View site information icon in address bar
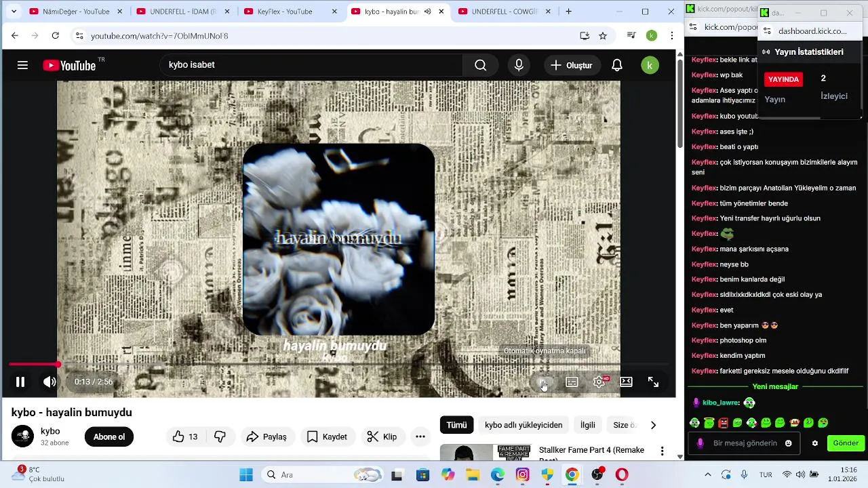 pos(79,36)
